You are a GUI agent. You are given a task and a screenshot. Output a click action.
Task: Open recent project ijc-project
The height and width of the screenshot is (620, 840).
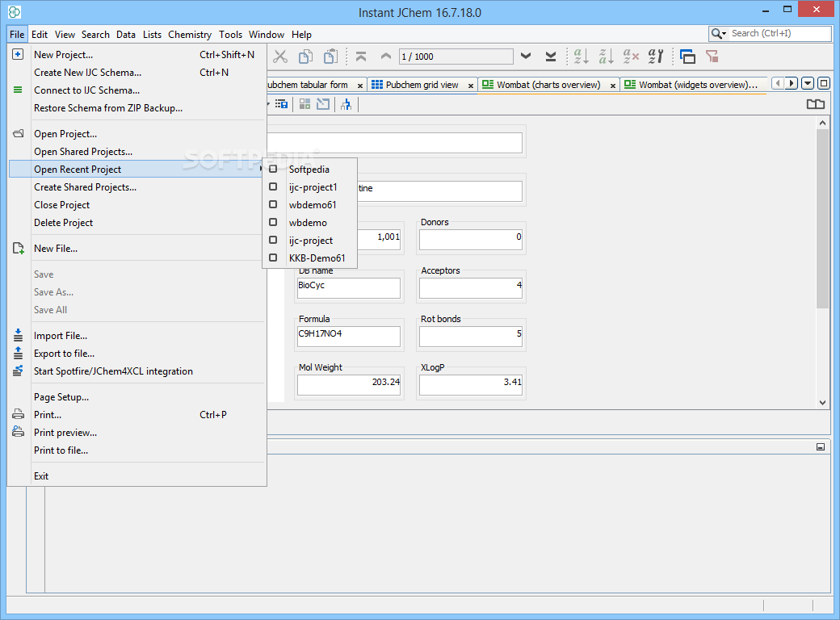click(309, 241)
